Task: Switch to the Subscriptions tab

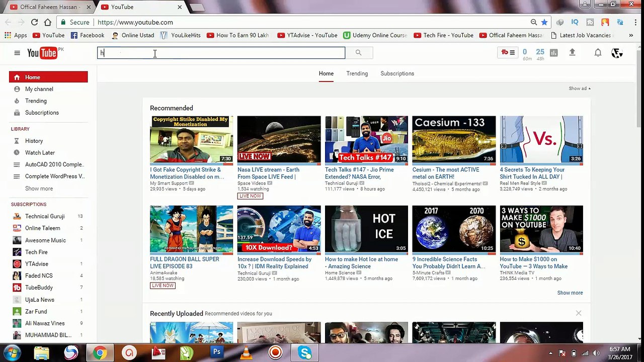Action: click(x=397, y=73)
